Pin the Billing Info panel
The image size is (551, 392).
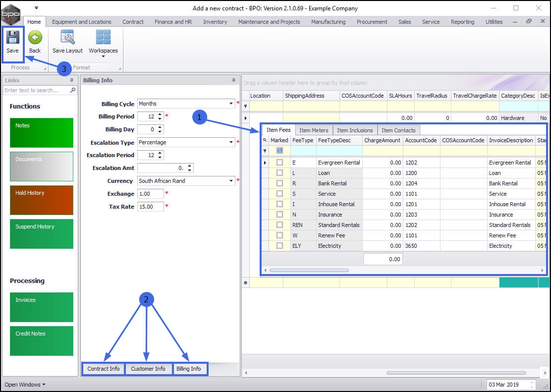234,80
